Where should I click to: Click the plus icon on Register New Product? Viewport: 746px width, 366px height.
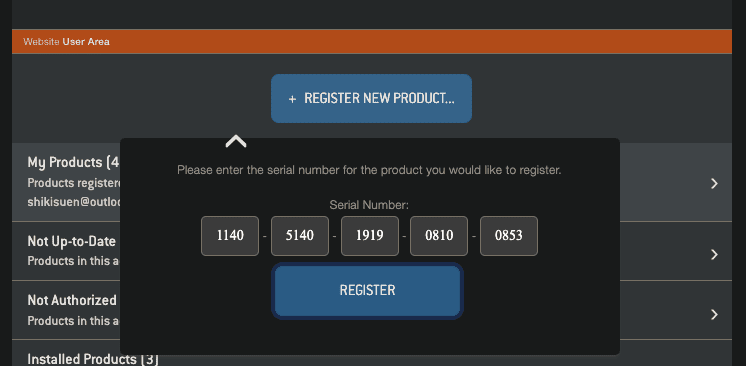(x=292, y=99)
